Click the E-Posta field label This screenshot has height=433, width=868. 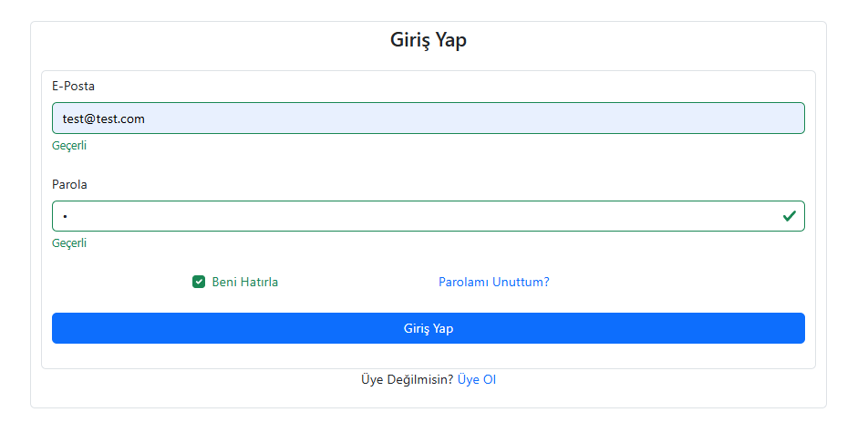pos(73,86)
